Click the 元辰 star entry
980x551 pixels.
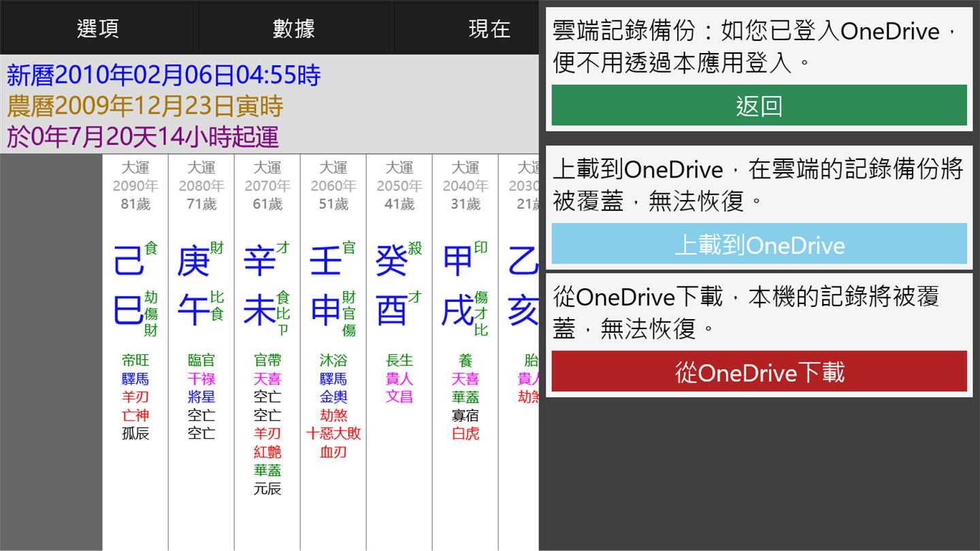click(267, 488)
